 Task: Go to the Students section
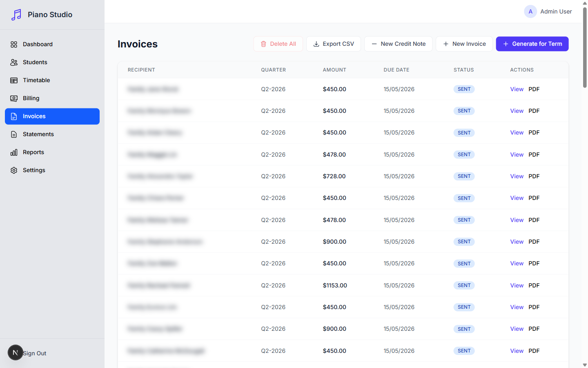coord(52,62)
